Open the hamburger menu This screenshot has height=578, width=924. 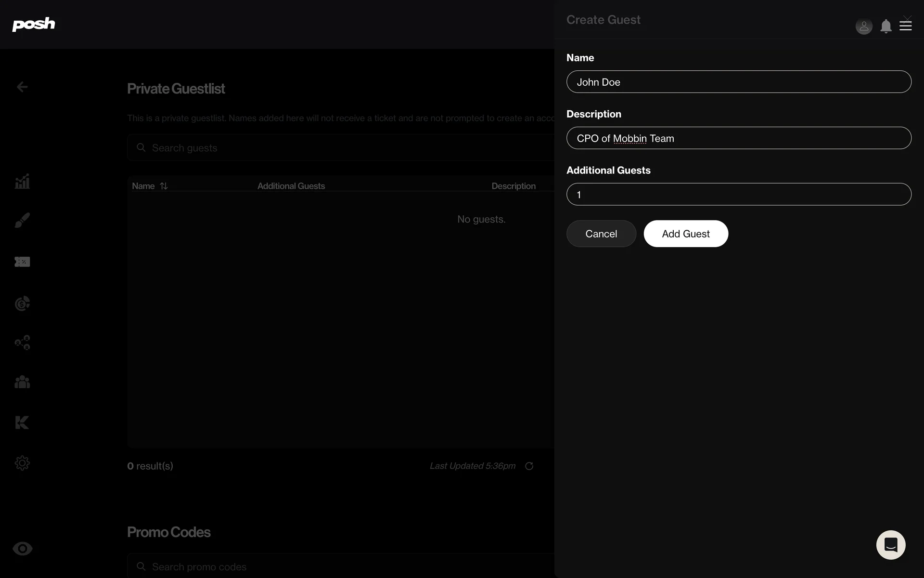pyautogui.click(x=906, y=26)
